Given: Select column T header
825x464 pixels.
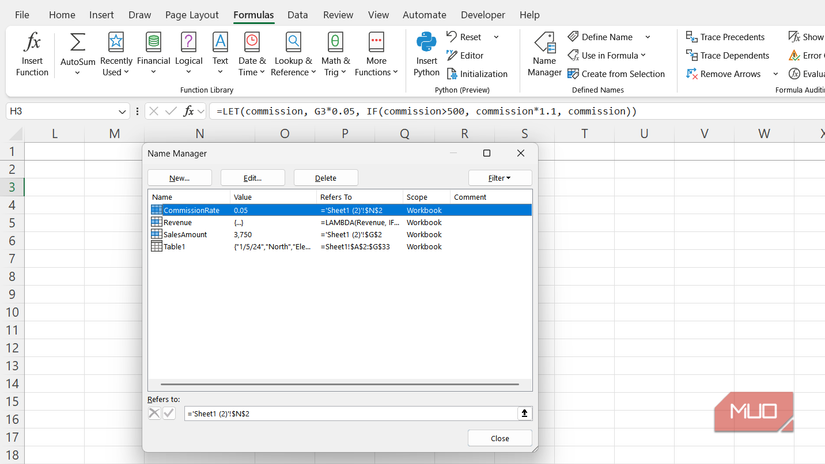Looking at the screenshot, I should pyautogui.click(x=584, y=134).
